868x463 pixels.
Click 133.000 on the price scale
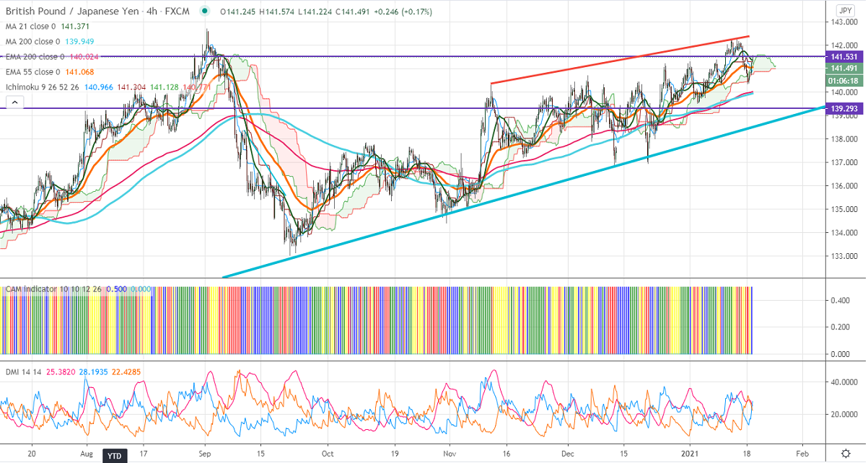(843, 256)
